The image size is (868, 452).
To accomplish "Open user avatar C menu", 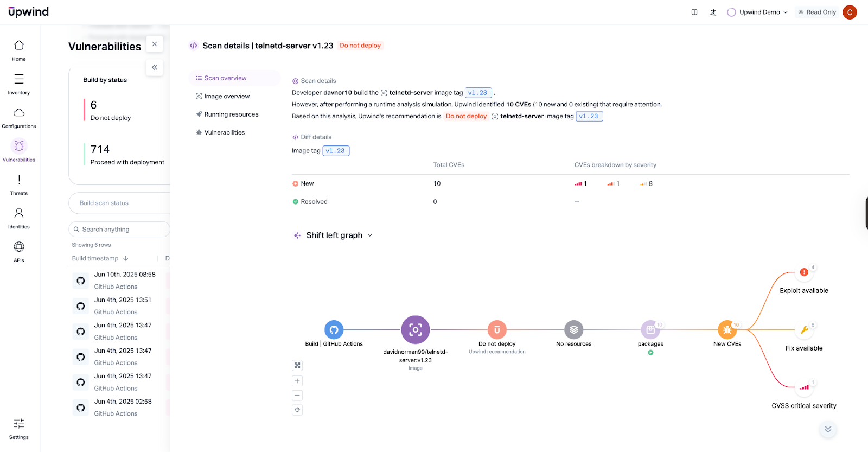I will (x=850, y=12).
